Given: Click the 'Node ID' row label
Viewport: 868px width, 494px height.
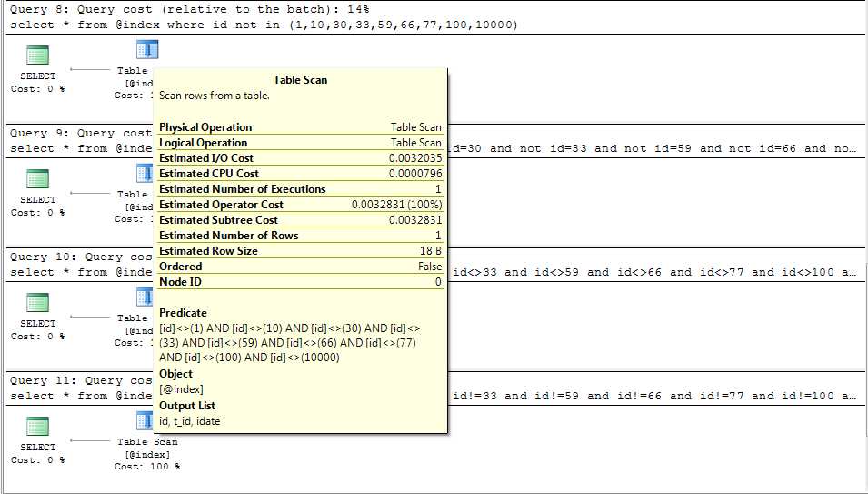Looking at the screenshot, I should click(x=181, y=282).
